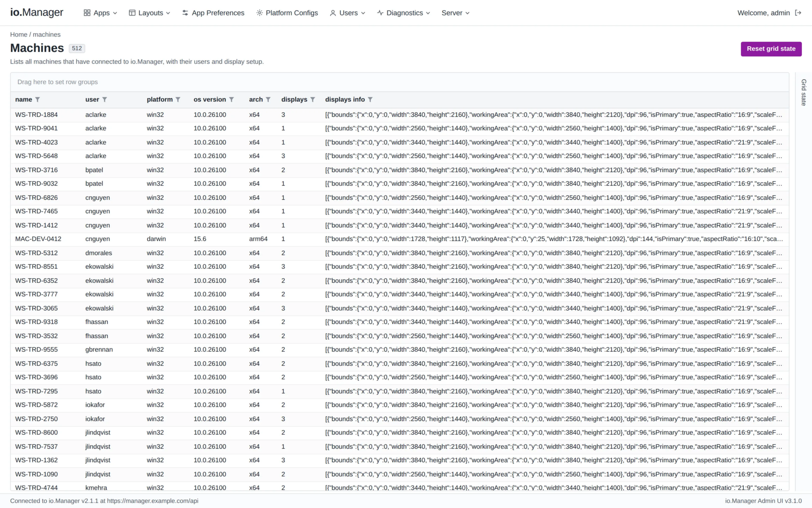Click the darwin platform cell
Image resolution: width=812 pixels, height=508 pixels.
(x=156, y=239)
